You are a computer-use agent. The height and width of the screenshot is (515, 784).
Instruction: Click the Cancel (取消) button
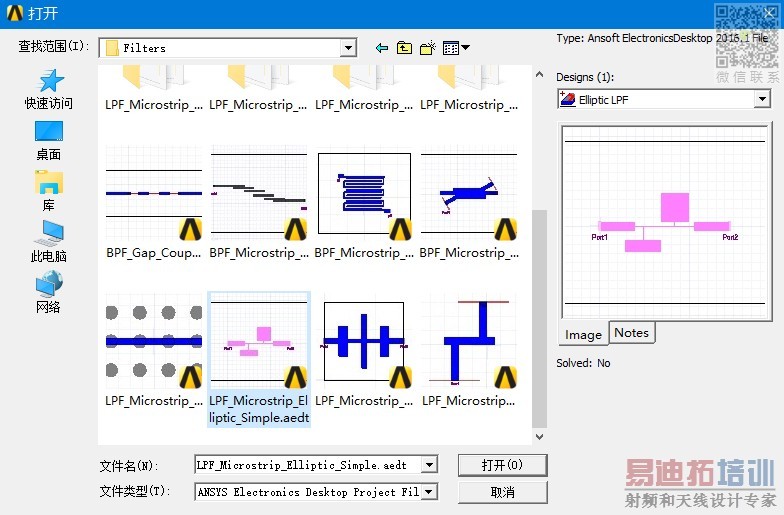(502, 492)
